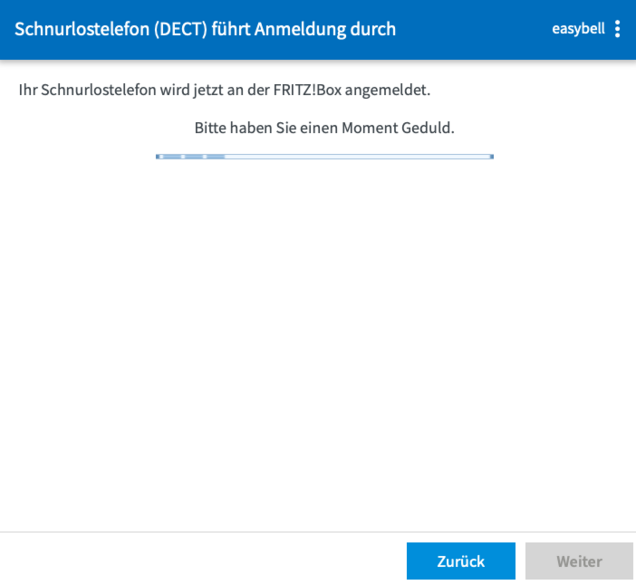Click the easybell label in header
The height and width of the screenshot is (585, 636).
tap(578, 29)
